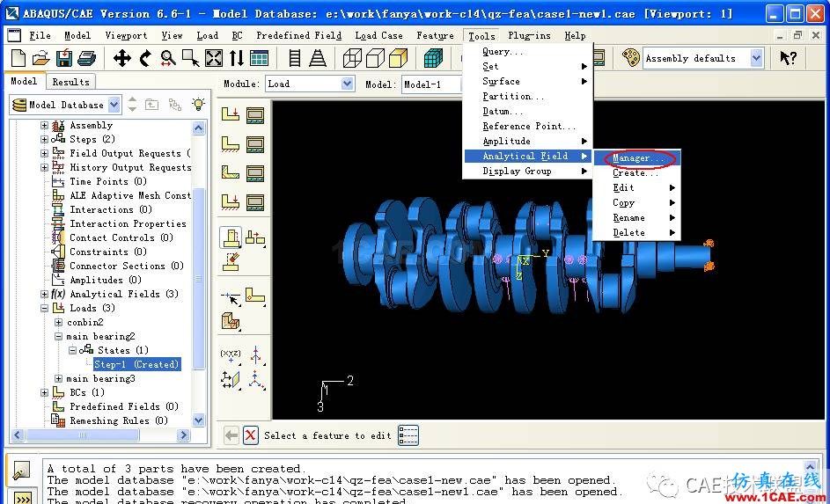The width and height of the screenshot is (830, 504).
Task: Choose shaded render style cube
Action: pos(398,58)
